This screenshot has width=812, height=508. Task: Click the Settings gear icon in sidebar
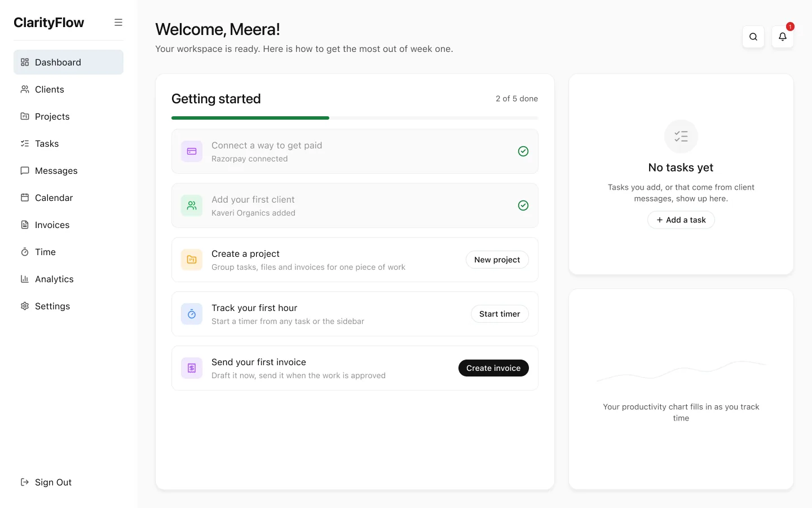pos(25,306)
